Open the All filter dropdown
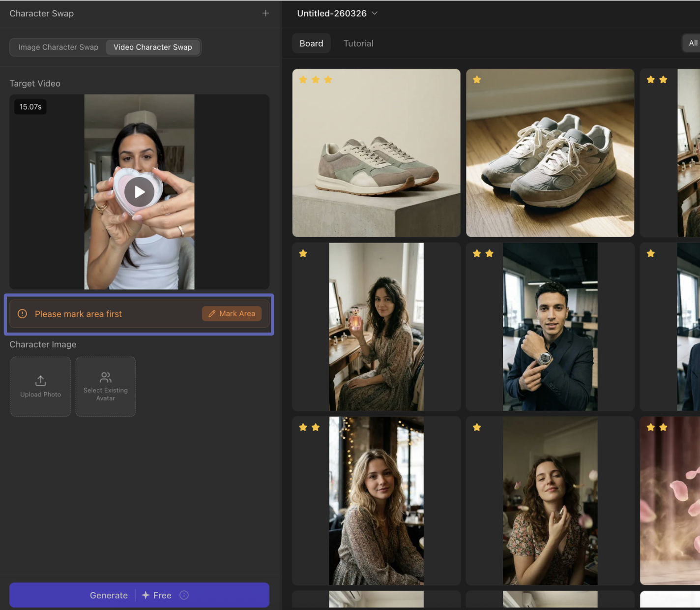 (692, 43)
